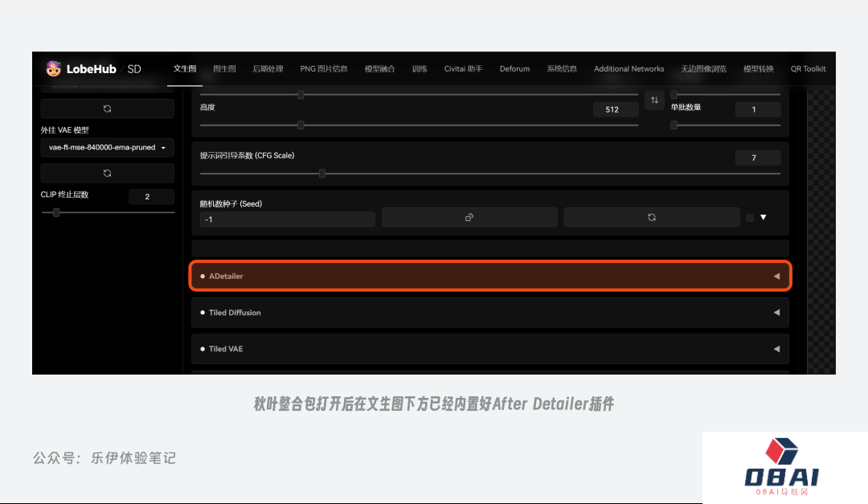Toggle the extra seed options checkbox
The width and height of the screenshot is (868, 504).
[750, 218]
